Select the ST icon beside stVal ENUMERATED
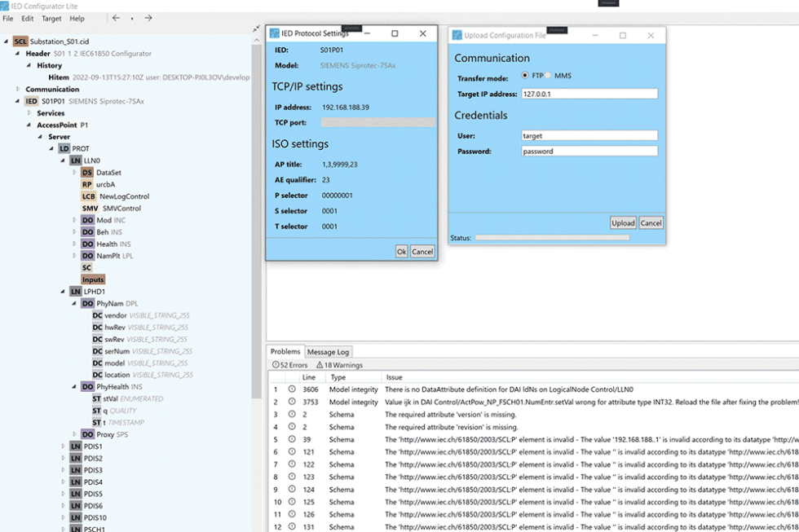 tap(98, 398)
